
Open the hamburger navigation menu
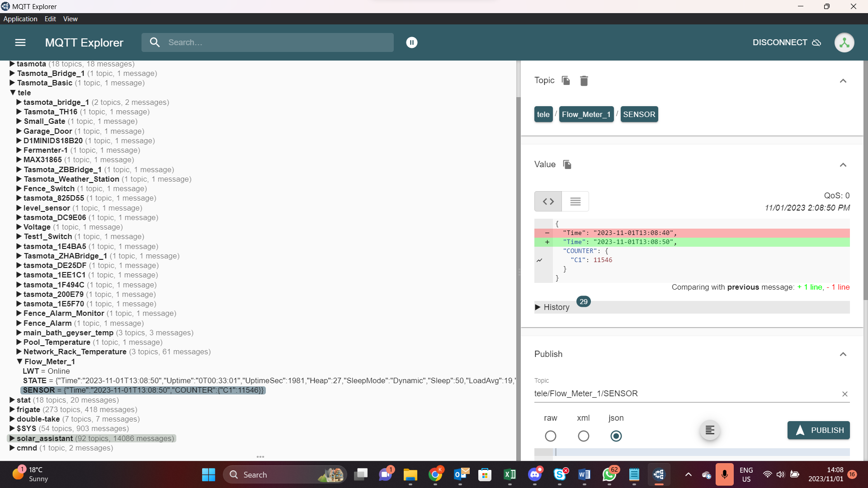coord(20,42)
